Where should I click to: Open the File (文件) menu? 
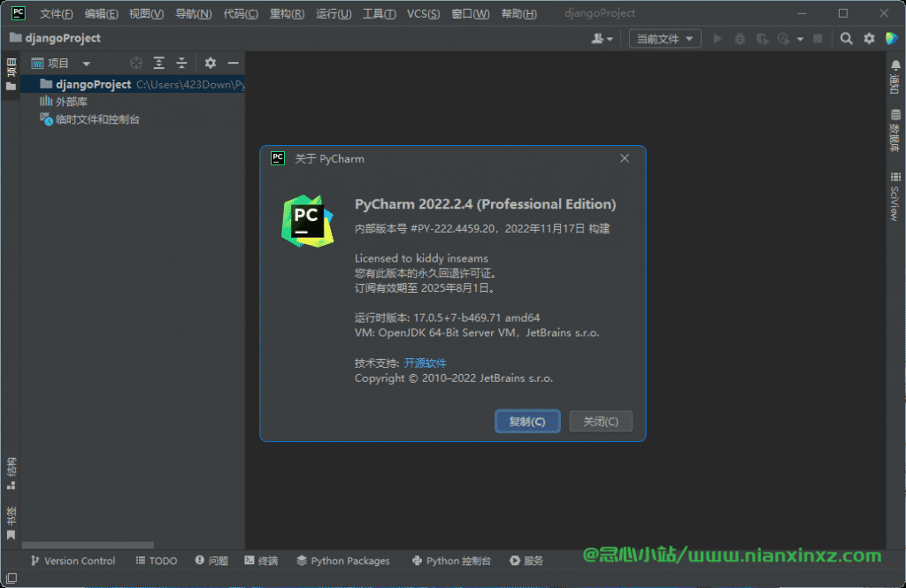pos(56,13)
